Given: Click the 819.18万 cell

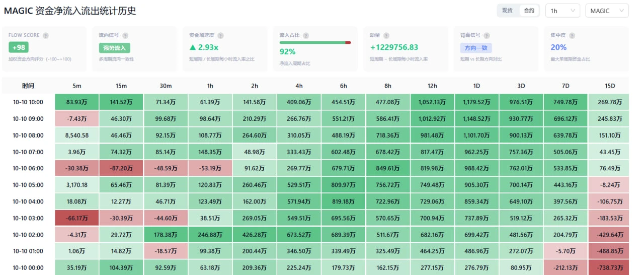Looking at the screenshot, I should point(343,201).
